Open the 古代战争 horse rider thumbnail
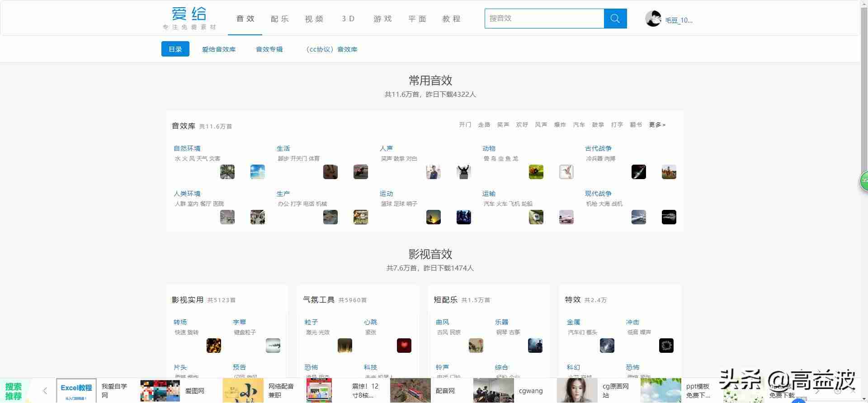Image resolution: width=868 pixels, height=403 pixels. 669,172
